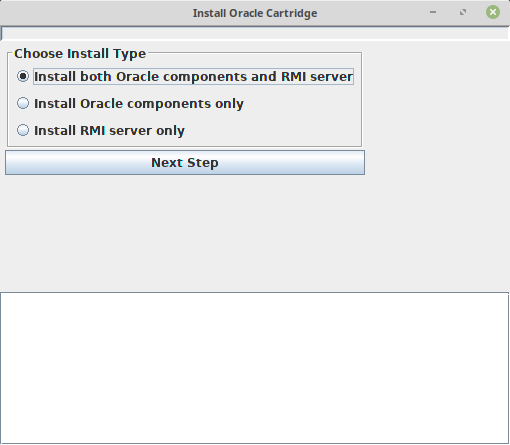Click the divider line above the log area
This screenshot has height=445, width=510.
(x=255, y=292)
